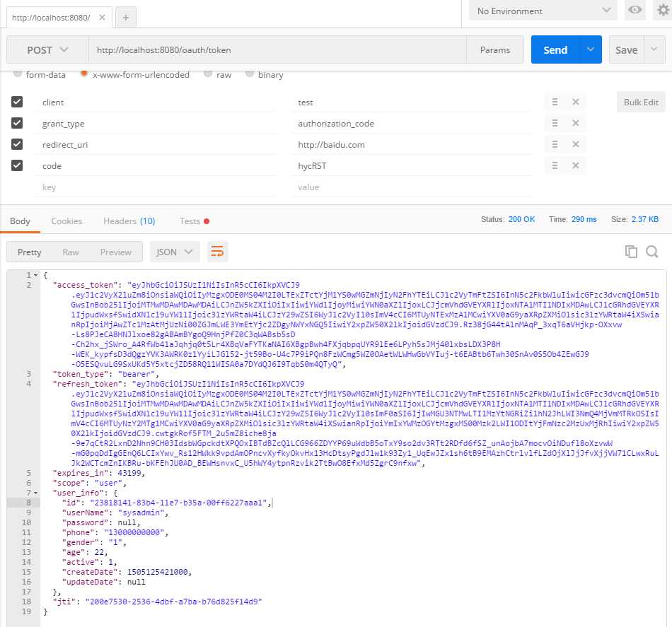Viewport: 672px width, 627px height.
Task: Click the drag handle icon for code row
Action: [555, 165]
